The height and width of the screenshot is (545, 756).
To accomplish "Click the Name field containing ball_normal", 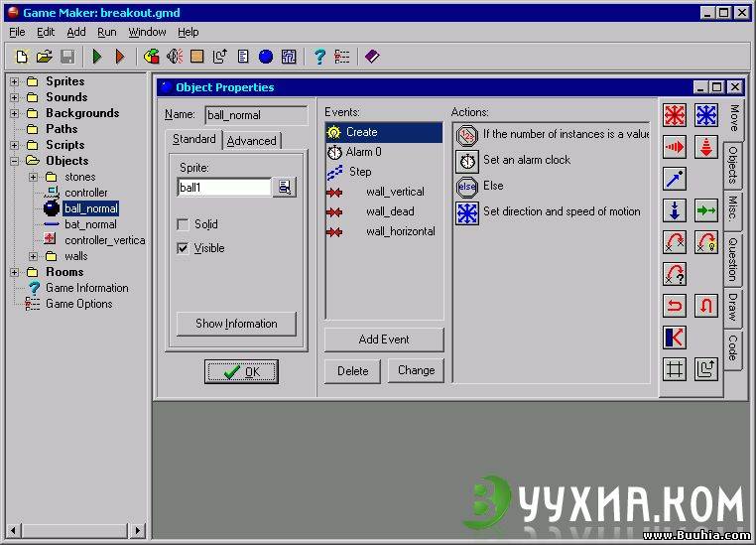I will tap(256, 115).
